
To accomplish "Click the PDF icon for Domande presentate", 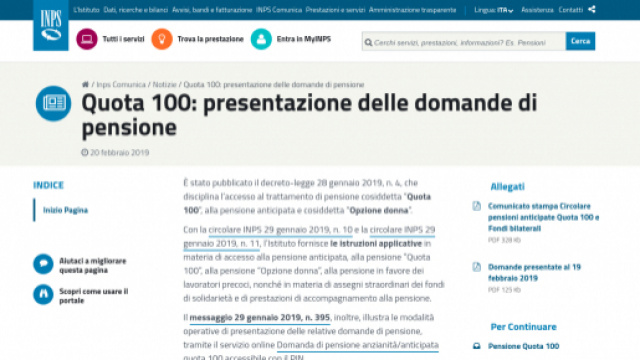I will coord(477,267).
